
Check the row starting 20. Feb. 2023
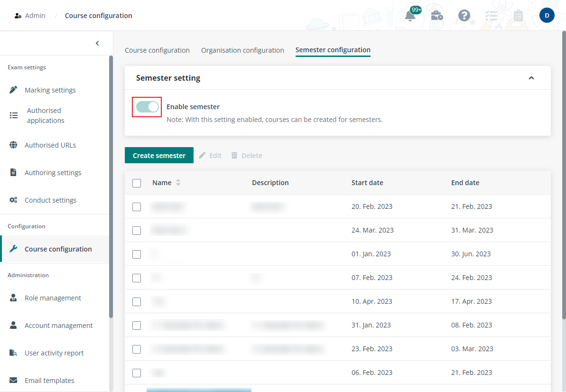(x=137, y=207)
